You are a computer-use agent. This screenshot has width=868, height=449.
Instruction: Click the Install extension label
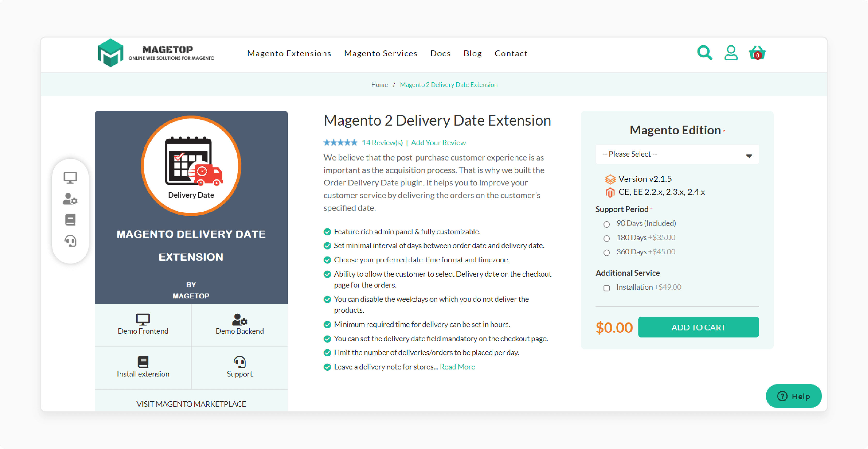click(143, 374)
